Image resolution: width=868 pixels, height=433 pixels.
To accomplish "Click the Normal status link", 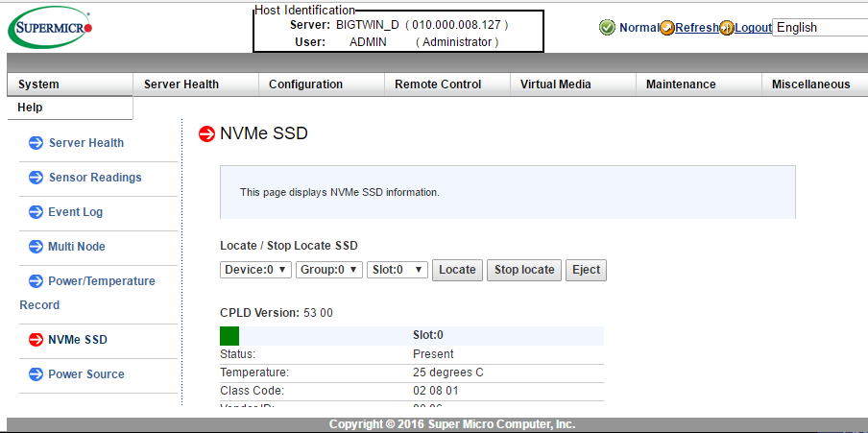I will [639, 28].
